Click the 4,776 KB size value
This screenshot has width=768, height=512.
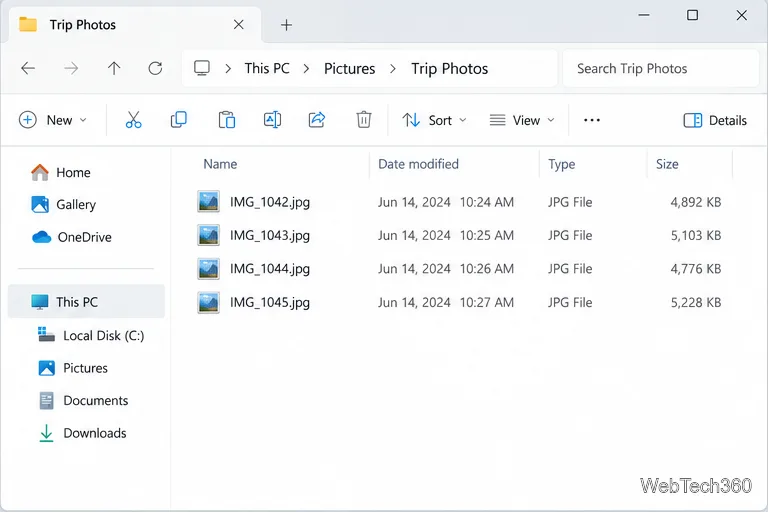tap(696, 268)
